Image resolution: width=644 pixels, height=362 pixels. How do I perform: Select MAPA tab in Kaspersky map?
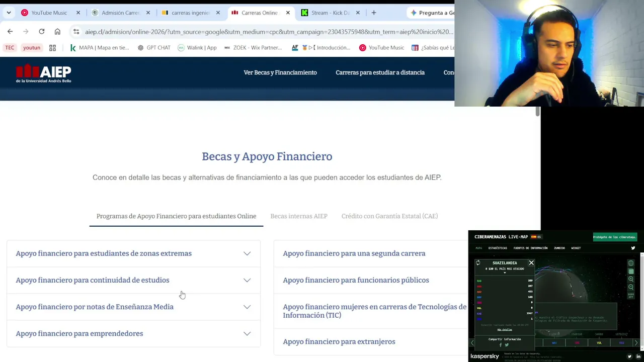(x=479, y=248)
